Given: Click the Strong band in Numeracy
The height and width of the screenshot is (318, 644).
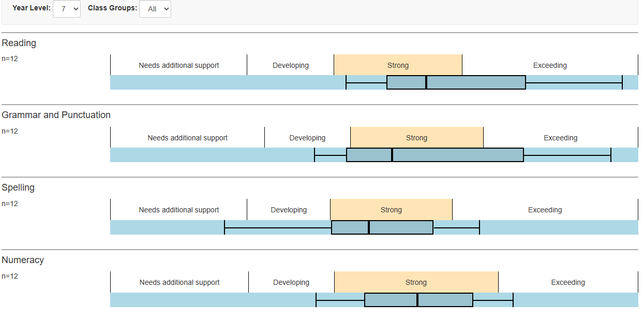Looking at the screenshot, I should click(x=416, y=282).
